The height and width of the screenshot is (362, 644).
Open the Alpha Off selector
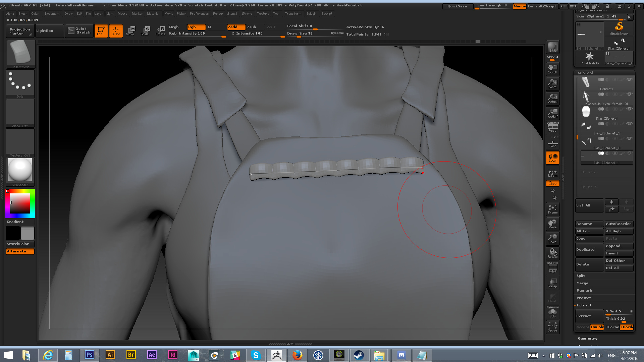coord(20,113)
